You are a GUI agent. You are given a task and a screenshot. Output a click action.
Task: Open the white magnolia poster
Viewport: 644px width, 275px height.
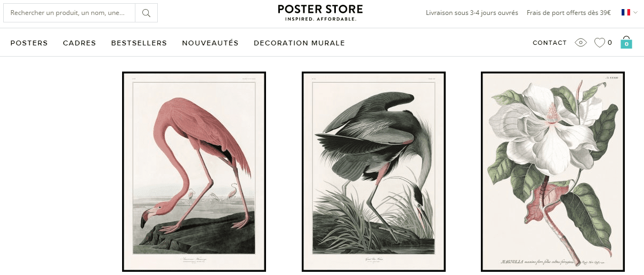pyautogui.click(x=553, y=172)
